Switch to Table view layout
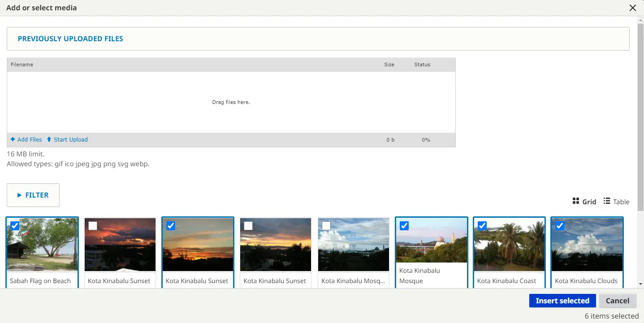This screenshot has height=323, width=644. (616, 202)
